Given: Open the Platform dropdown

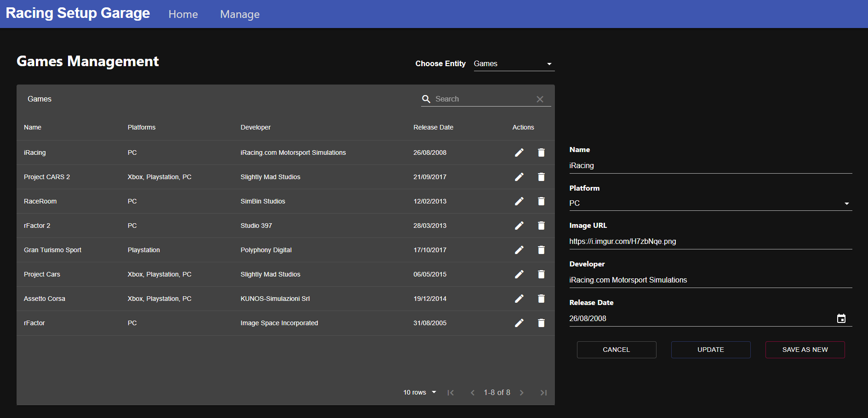Looking at the screenshot, I should click(710, 203).
